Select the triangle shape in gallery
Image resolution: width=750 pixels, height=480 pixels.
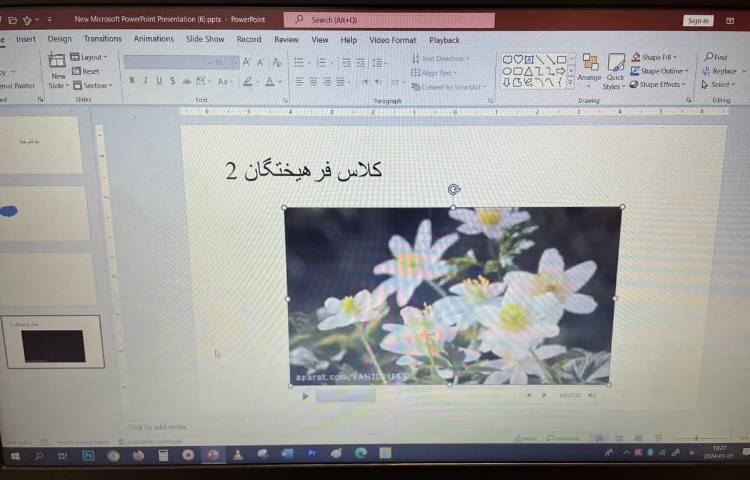(529, 71)
